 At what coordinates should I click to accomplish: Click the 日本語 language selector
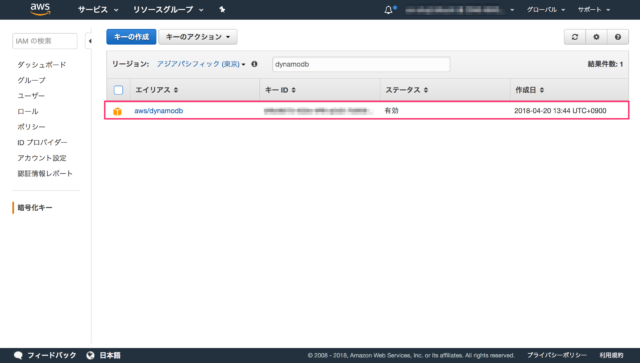110,355
